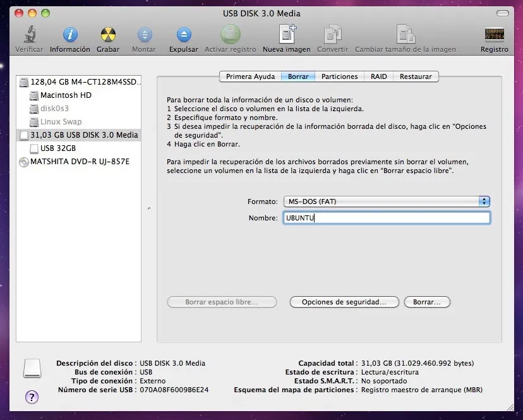Select the Linux Swap partition
This screenshot has width=523, height=420.
(x=79, y=122)
